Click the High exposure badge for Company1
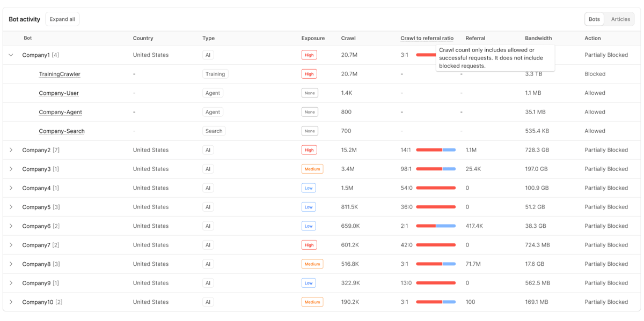644x321 pixels. (309, 55)
